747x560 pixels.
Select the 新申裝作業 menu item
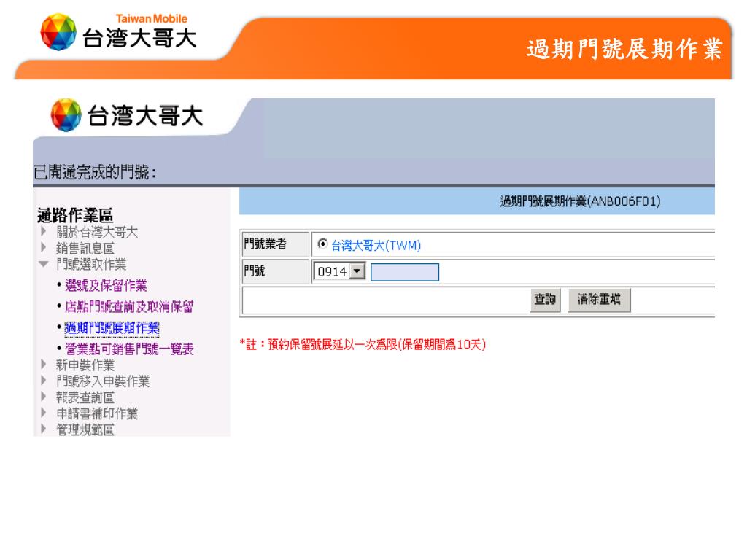coord(85,365)
